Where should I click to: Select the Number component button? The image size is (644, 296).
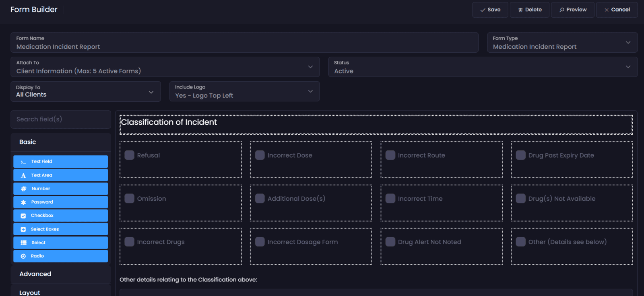click(x=61, y=189)
